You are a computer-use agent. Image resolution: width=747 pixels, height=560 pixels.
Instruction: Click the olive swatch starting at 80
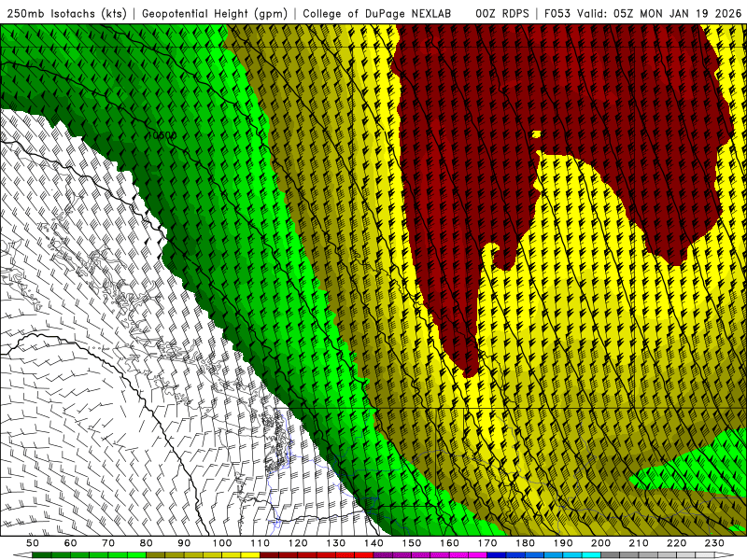click(155, 555)
